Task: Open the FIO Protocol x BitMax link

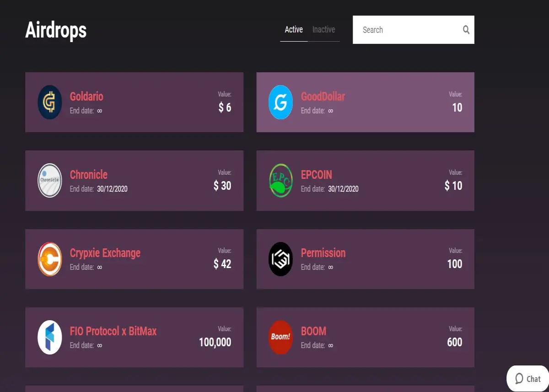Action: click(x=113, y=331)
